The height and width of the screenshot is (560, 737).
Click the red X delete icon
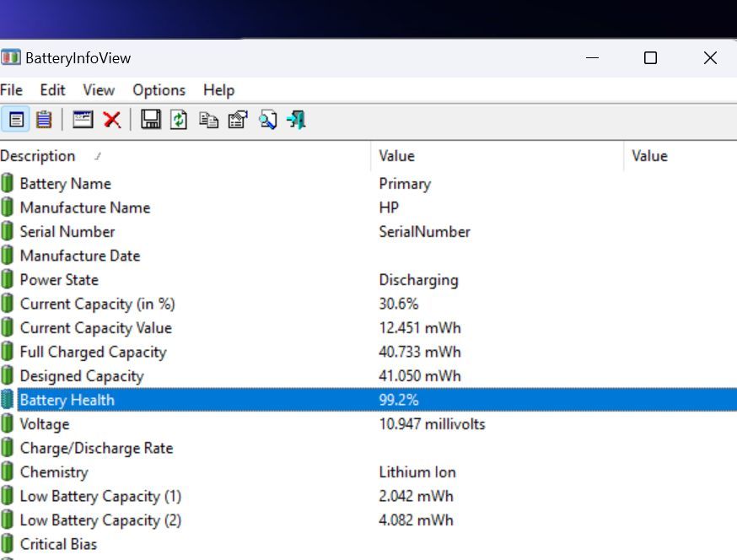click(111, 120)
